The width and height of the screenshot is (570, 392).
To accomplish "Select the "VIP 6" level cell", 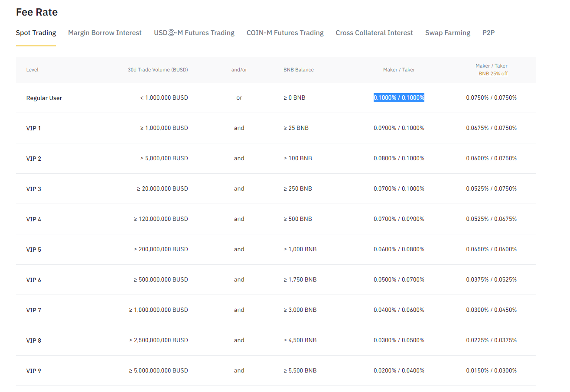I will coord(34,280).
